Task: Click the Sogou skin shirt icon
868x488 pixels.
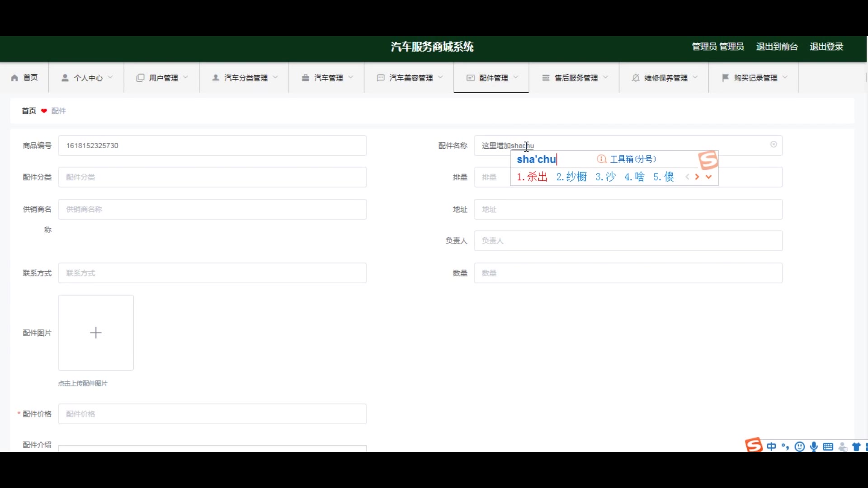Action: (856, 446)
